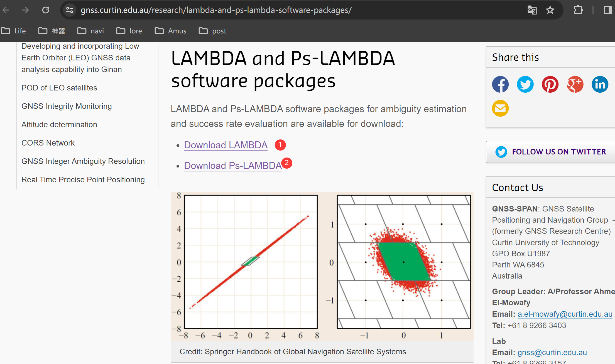
Task: Click Follow Us On Twitter button
Action: (550, 152)
